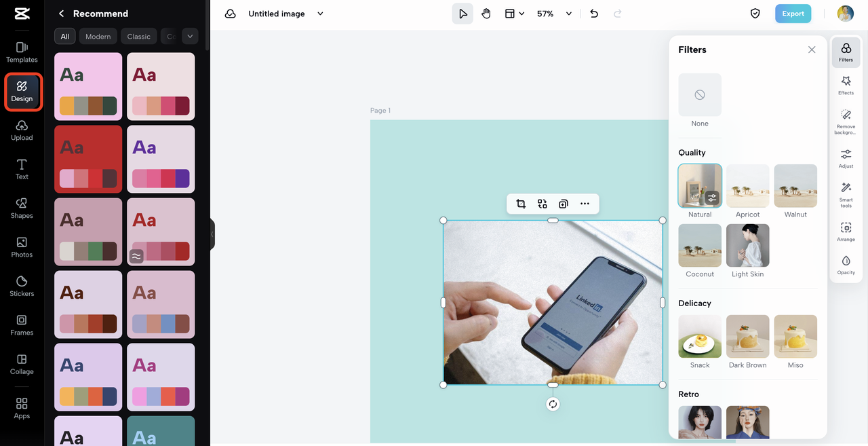The height and width of the screenshot is (446, 868).
Task: Open the Arrange tool
Action: [x=846, y=232]
